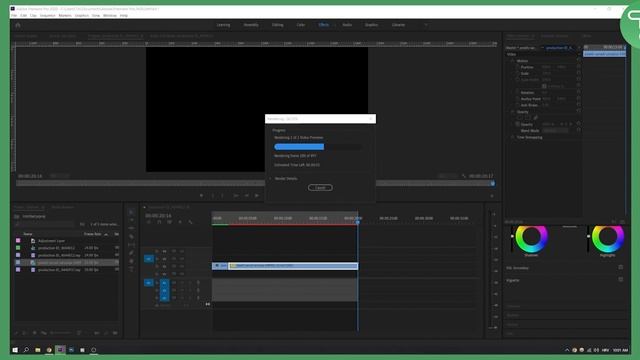
Task: Switch to the Graphics workspace tab
Action: (x=371, y=25)
